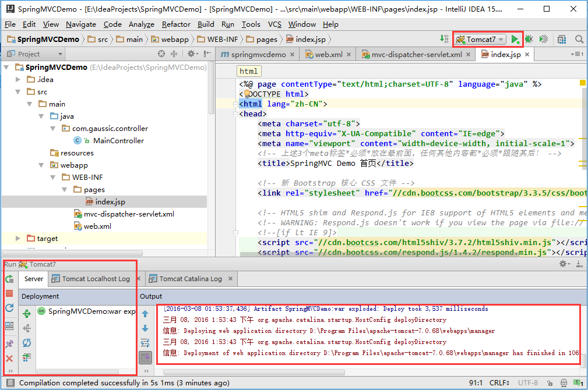Stop the Tomcat7 server red square

[9, 293]
